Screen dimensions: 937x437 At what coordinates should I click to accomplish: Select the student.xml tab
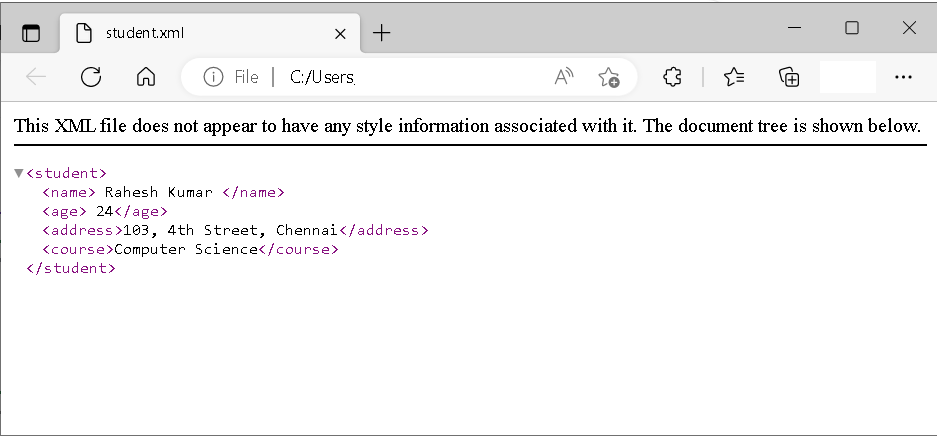point(210,33)
